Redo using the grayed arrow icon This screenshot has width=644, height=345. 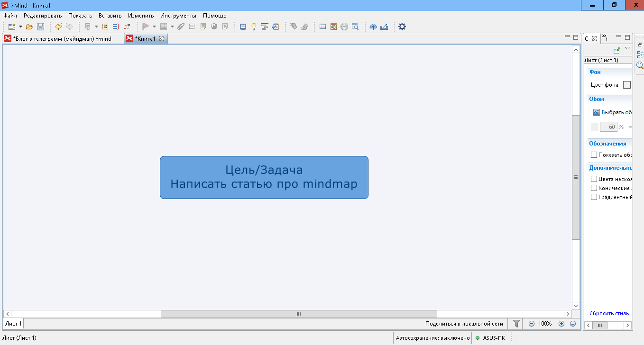(69, 27)
